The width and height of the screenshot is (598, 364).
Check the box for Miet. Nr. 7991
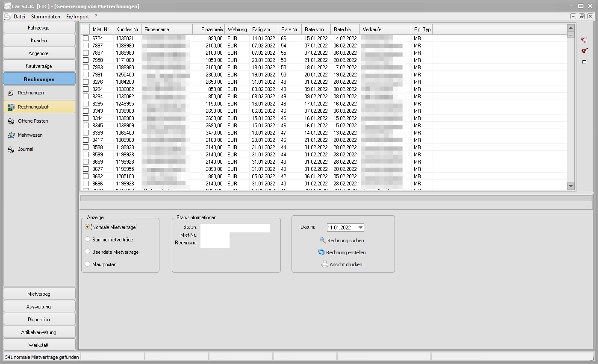[x=85, y=75]
